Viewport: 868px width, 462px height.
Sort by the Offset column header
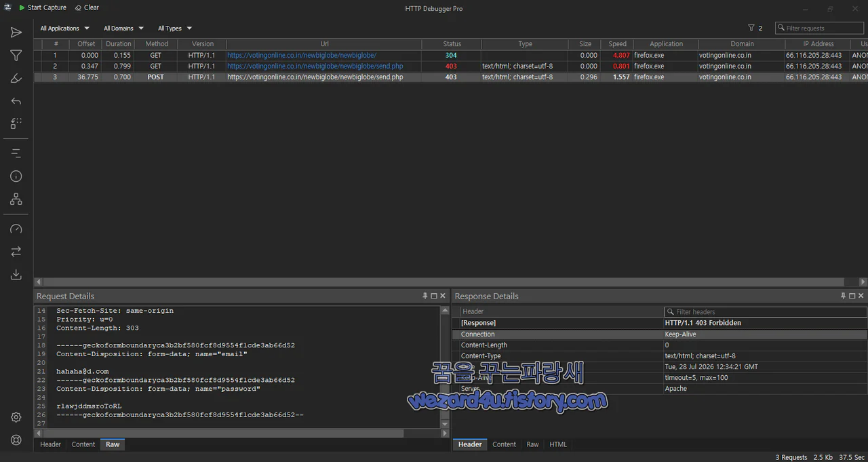[x=86, y=44]
